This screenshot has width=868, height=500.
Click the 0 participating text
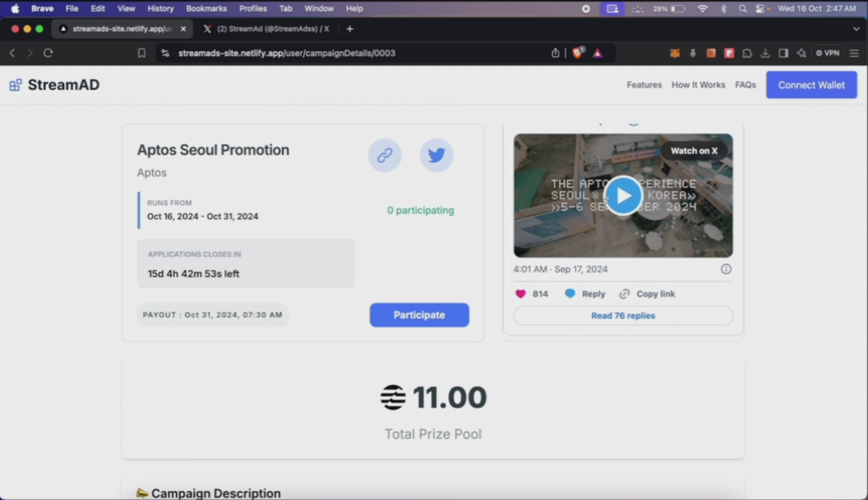point(421,210)
